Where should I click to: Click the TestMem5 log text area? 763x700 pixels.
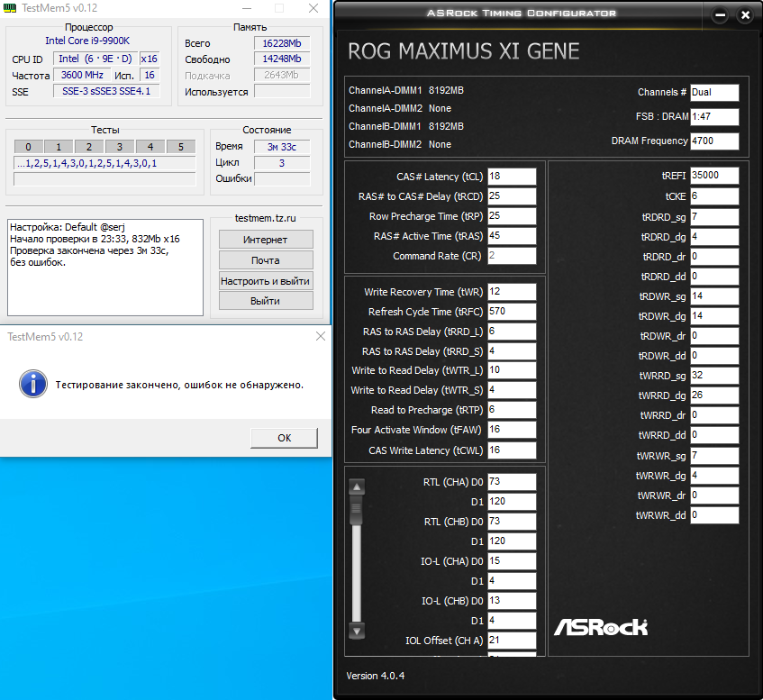tap(105, 268)
